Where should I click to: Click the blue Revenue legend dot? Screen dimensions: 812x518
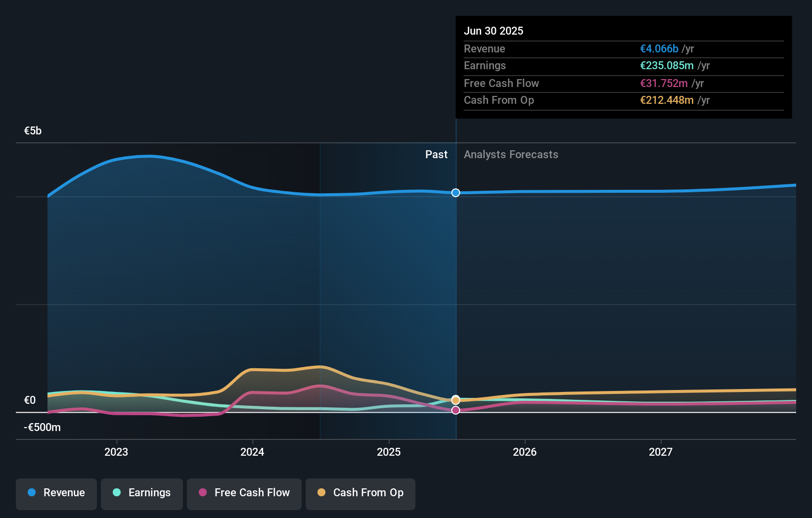32,492
